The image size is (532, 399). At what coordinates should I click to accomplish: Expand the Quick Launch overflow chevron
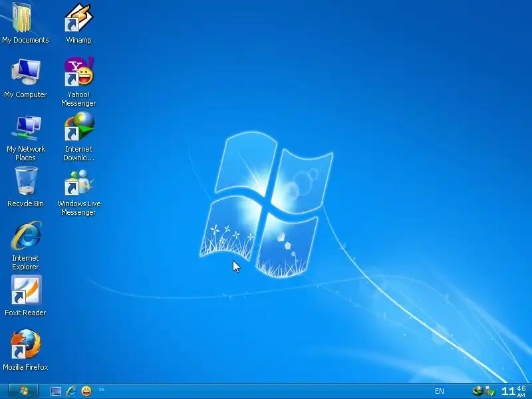tap(102, 390)
